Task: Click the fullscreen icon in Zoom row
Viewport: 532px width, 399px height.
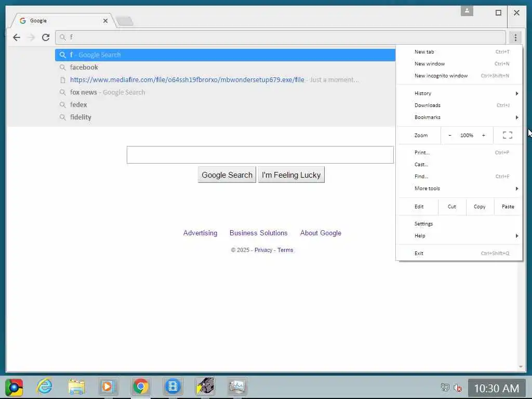Action: pyautogui.click(x=507, y=135)
